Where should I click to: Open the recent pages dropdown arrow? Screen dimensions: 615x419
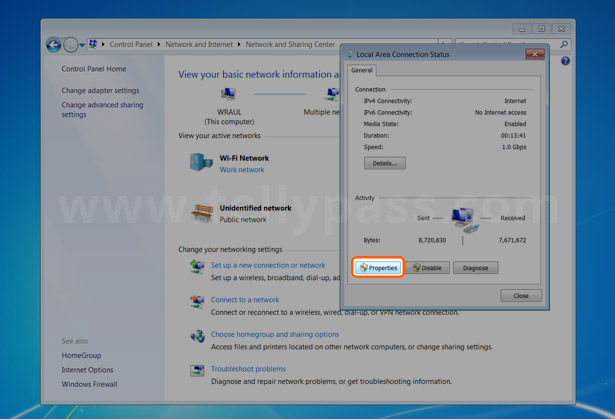click(82, 45)
